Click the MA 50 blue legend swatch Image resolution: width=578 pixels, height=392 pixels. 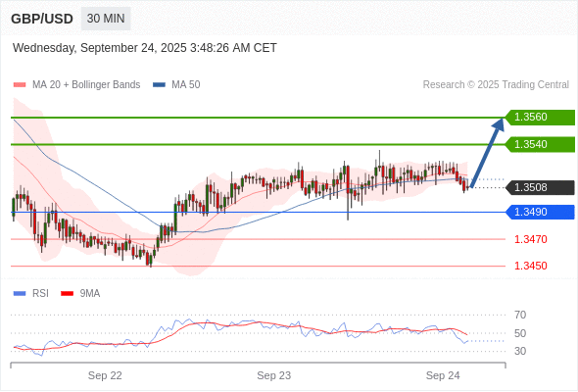point(159,85)
